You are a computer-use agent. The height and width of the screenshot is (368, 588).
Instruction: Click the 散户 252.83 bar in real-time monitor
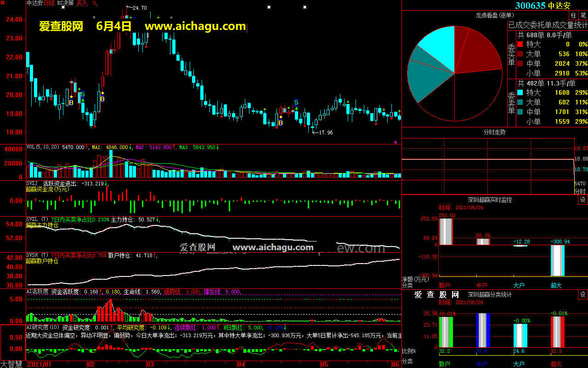[x=446, y=231]
